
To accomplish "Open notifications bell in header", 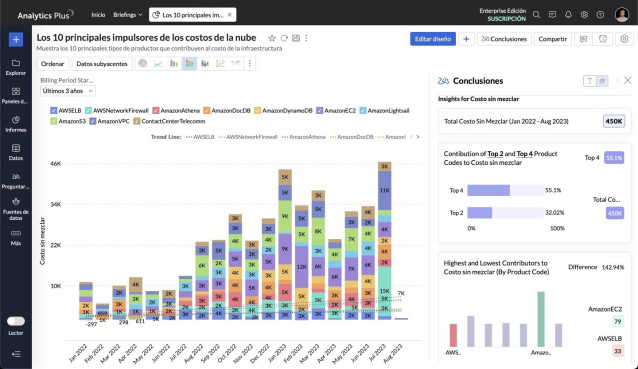I will coord(568,15).
